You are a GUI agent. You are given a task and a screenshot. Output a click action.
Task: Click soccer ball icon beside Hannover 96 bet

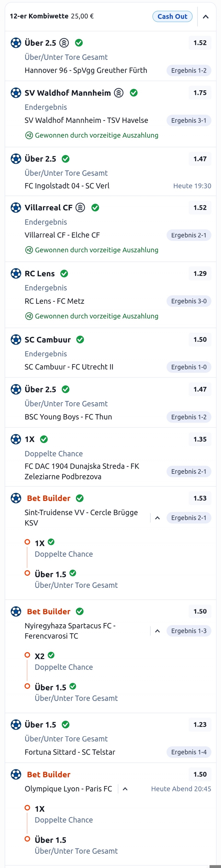tap(16, 43)
